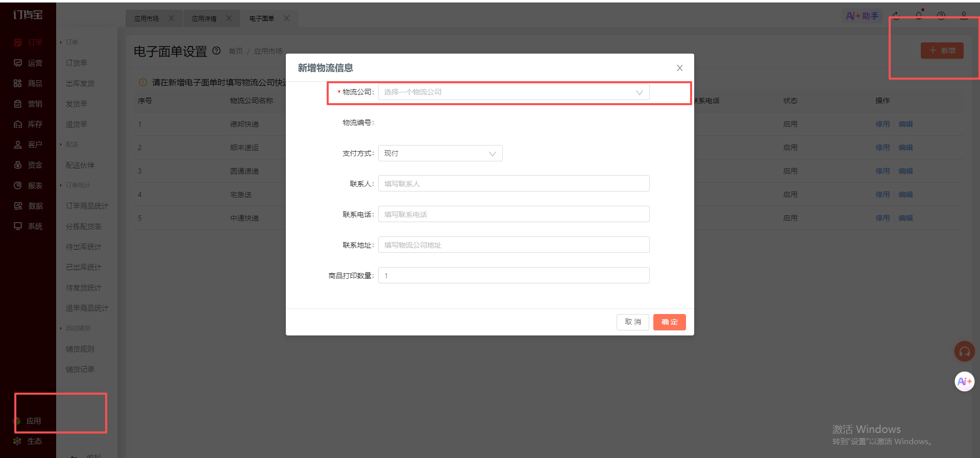
Task: Click the 确定 button in the dialog
Action: point(669,322)
